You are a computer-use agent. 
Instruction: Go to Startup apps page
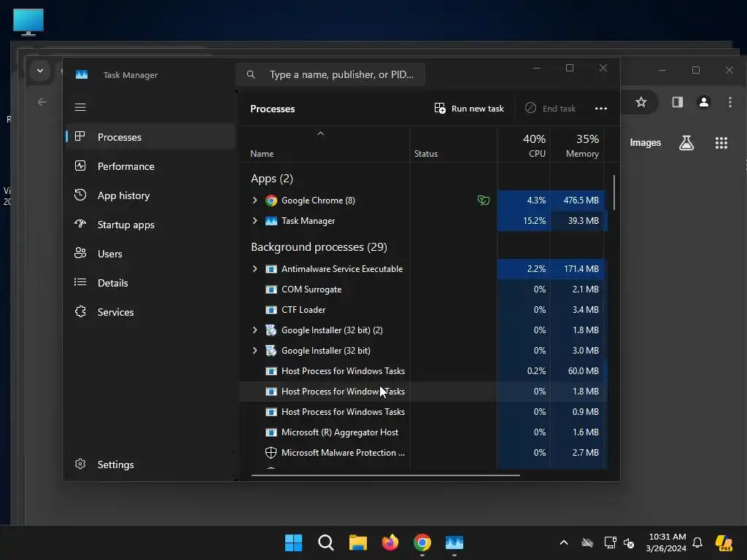click(150, 225)
